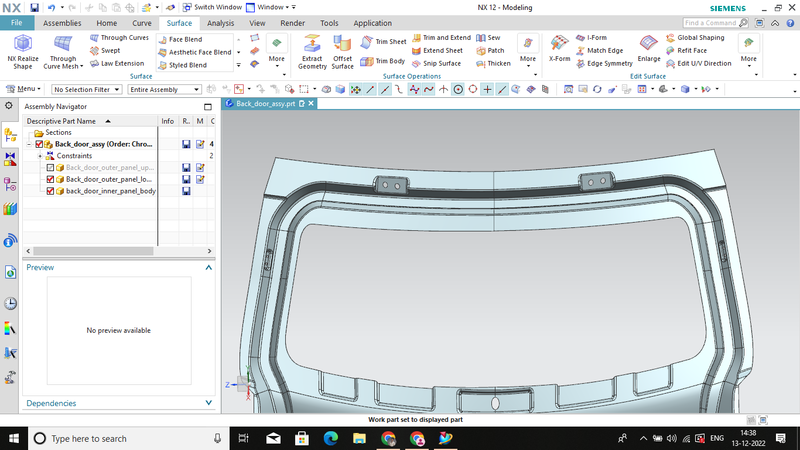
Task: Switch to Assemblies ribbon tab
Action: coord(62,23)
